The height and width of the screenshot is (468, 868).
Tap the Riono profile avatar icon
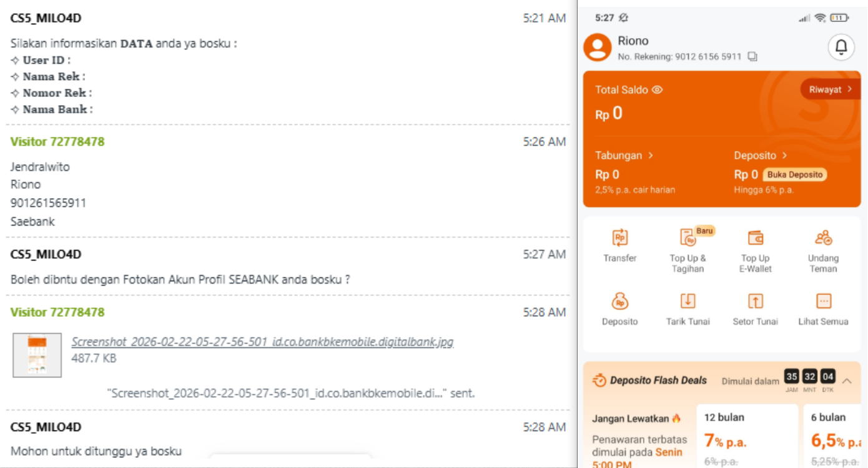click(x=597, y=47)
